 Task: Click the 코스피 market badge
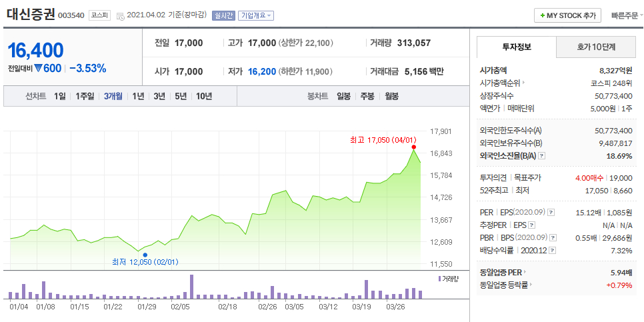pos(99,15)
